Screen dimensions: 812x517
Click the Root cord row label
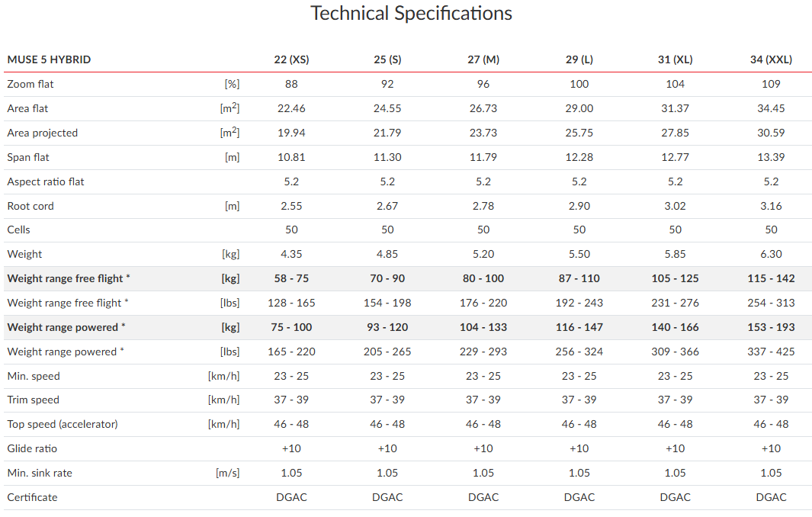point(30,206)
